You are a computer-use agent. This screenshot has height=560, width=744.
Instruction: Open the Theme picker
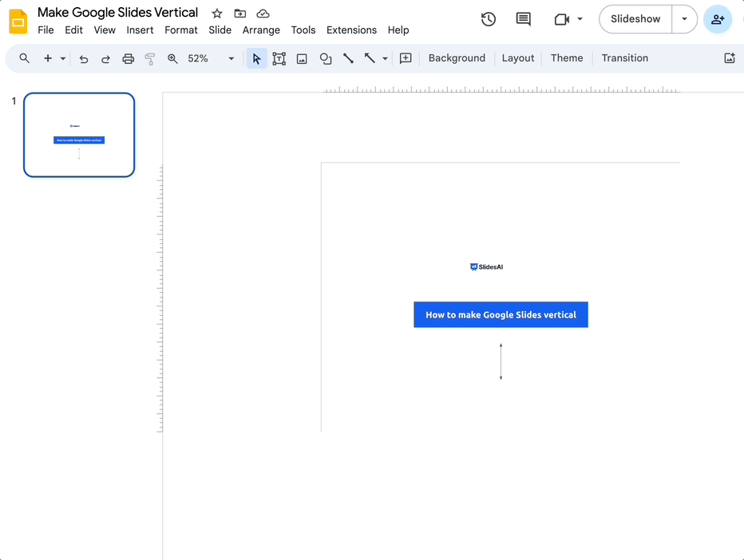(x=567, y=57)
